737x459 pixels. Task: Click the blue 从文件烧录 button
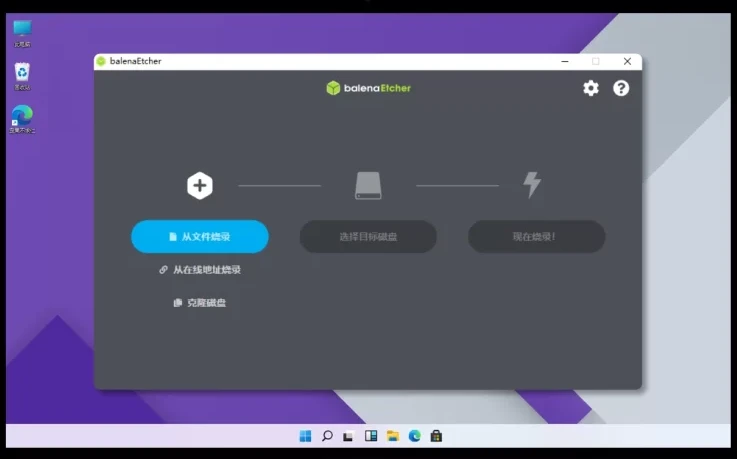[200, 236]
